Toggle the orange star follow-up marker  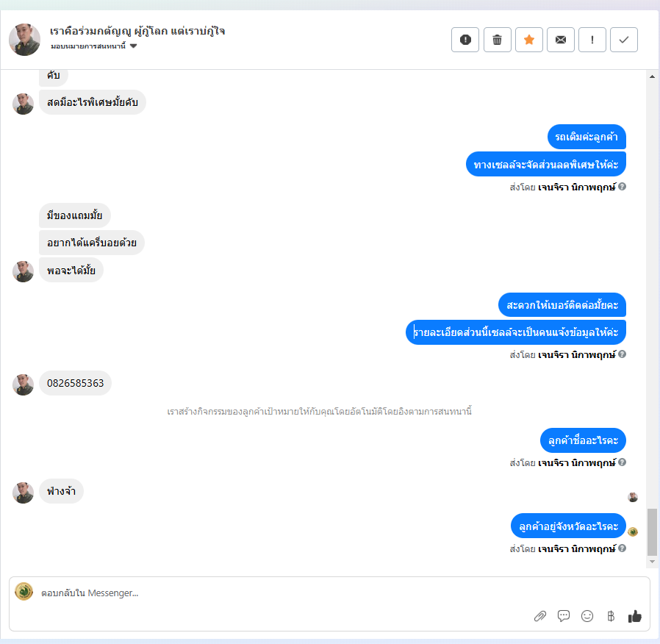tap(529, 40)
